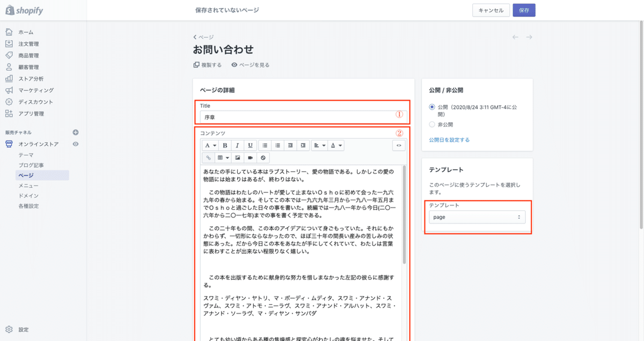
Task: Open the page template dropdown showing page
Action: pyautogui.click(x=477, y=218)
